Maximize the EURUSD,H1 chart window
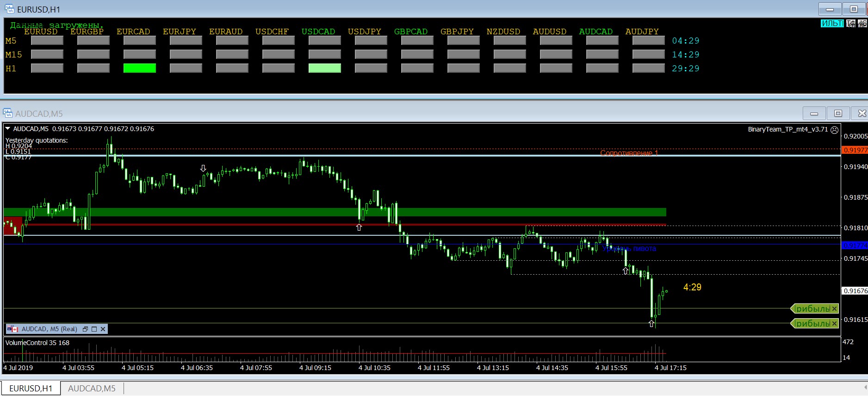 point(854,9)
